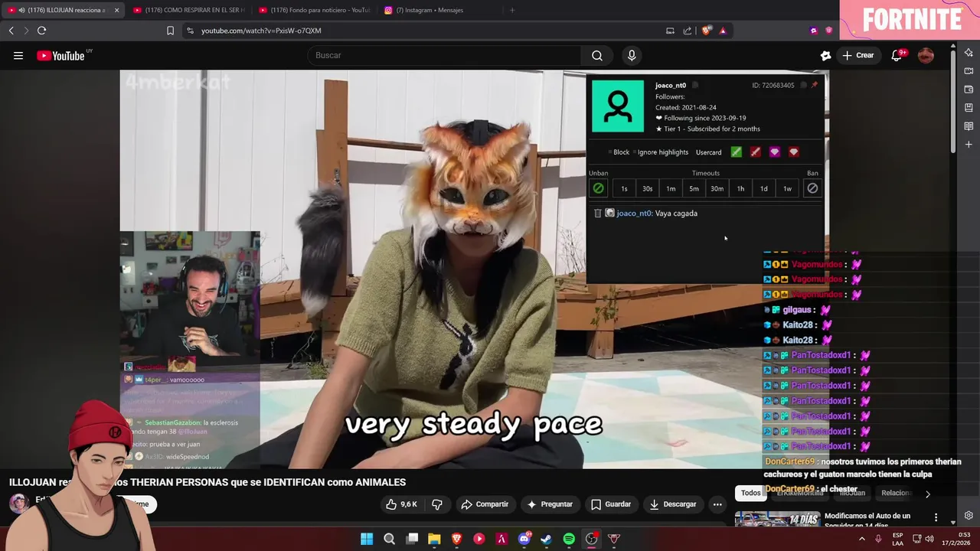Open the account avatar menu
The height and width of the screenshot is (551, 980).
pos(926,55)
